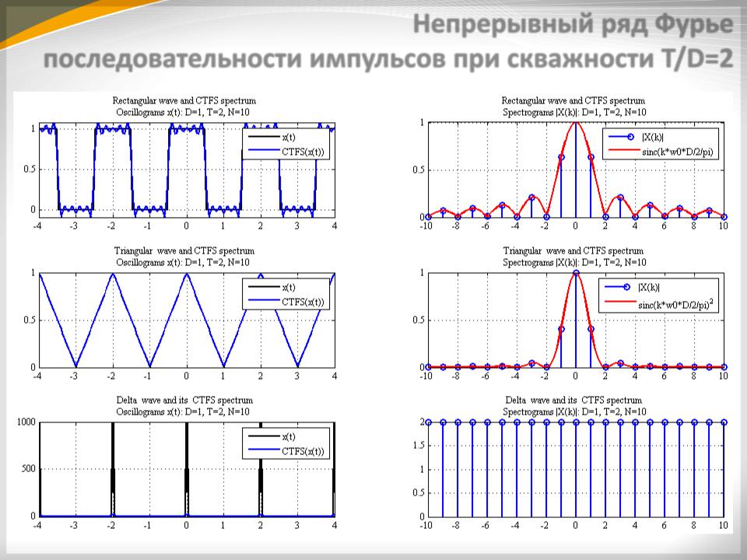Click the subtitle line containing "скважности T/D=2"
Screen dimensions: 747x560
click(x=388, y=60)
